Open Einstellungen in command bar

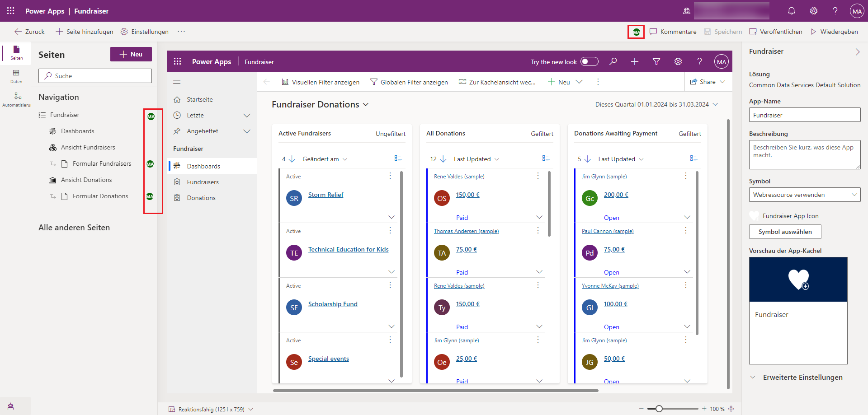click(x=145, y=32)
